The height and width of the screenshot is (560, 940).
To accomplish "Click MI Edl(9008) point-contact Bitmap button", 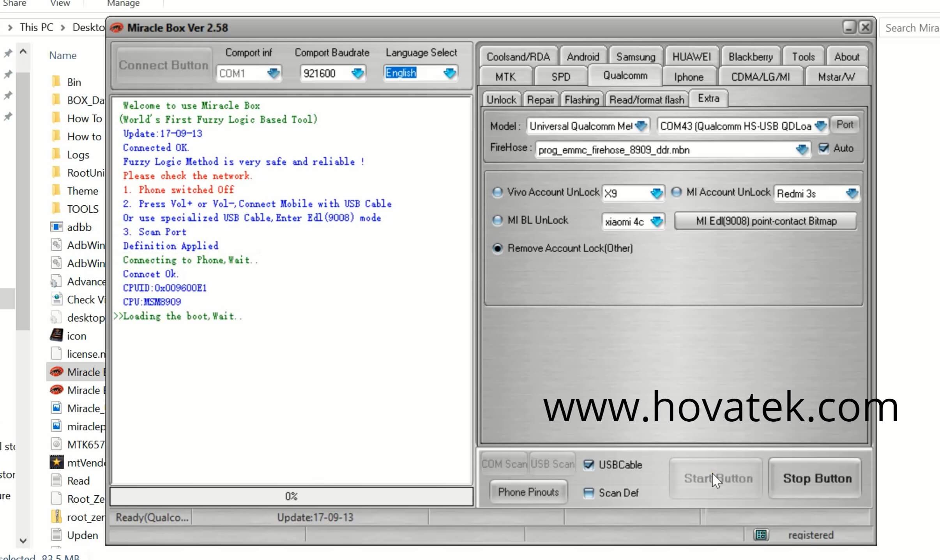I will [x=766, y=221].
